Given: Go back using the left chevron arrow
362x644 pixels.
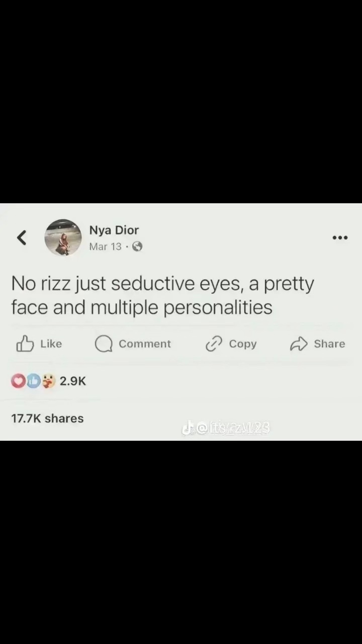Looking at the screenshot, I should pyautogui.click(x=21, y=237).
